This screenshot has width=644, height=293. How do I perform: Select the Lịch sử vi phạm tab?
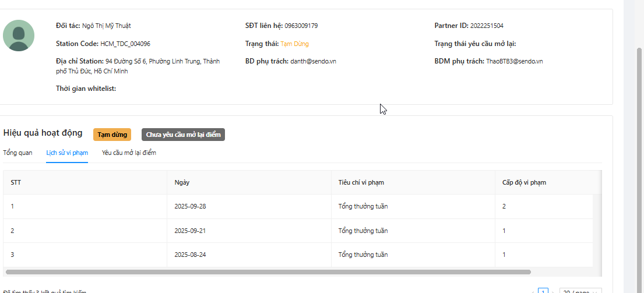[67, 153]
